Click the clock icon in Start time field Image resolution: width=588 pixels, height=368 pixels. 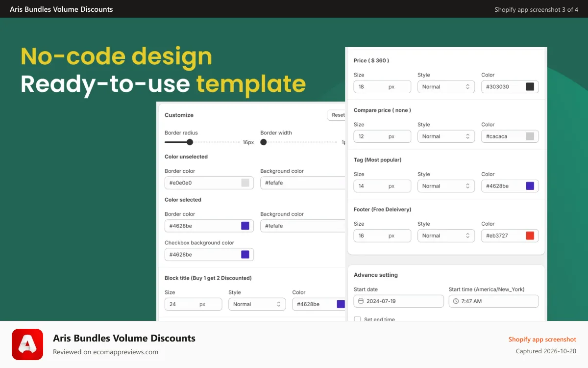456,301
